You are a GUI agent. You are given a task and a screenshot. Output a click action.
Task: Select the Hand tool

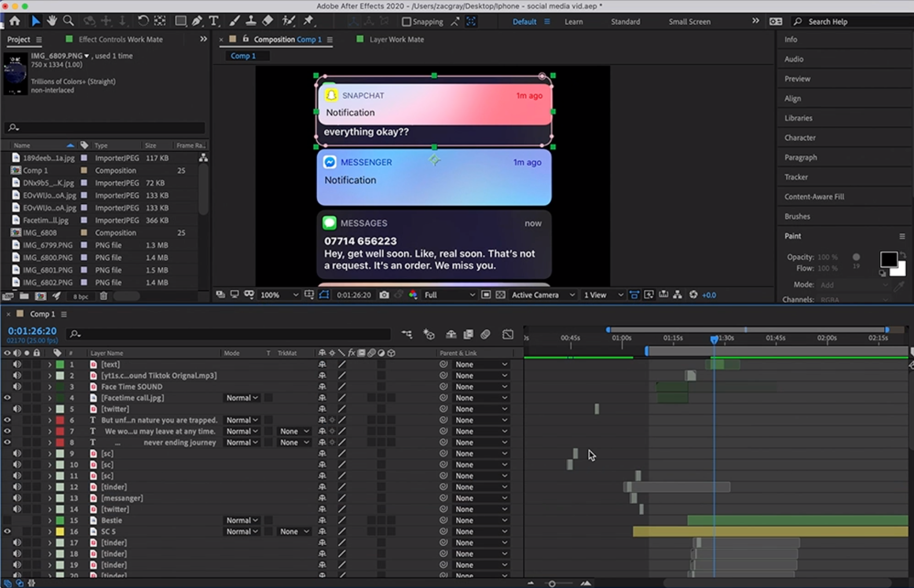pos(52,21)
